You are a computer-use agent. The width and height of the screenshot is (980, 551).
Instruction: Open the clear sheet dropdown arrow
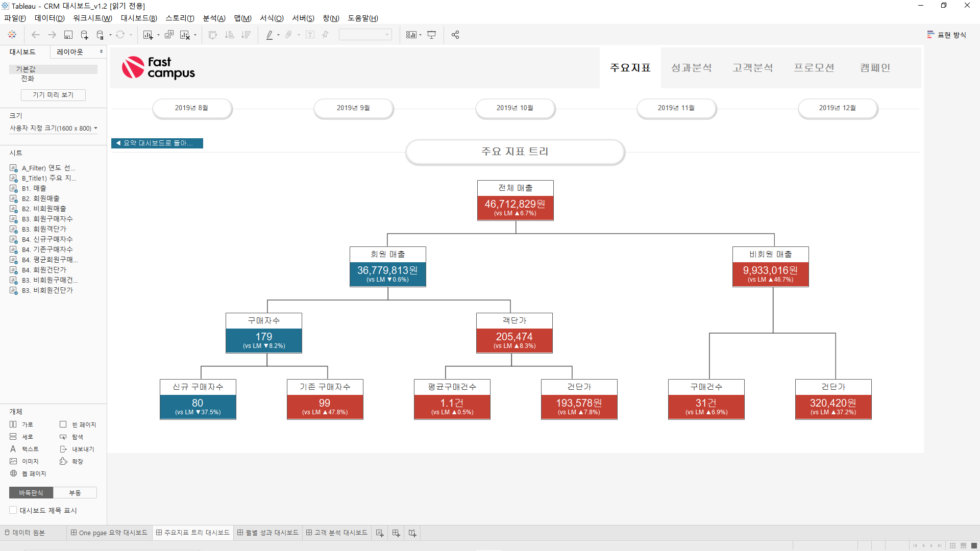pyautogui.click(x=195, y=35)
